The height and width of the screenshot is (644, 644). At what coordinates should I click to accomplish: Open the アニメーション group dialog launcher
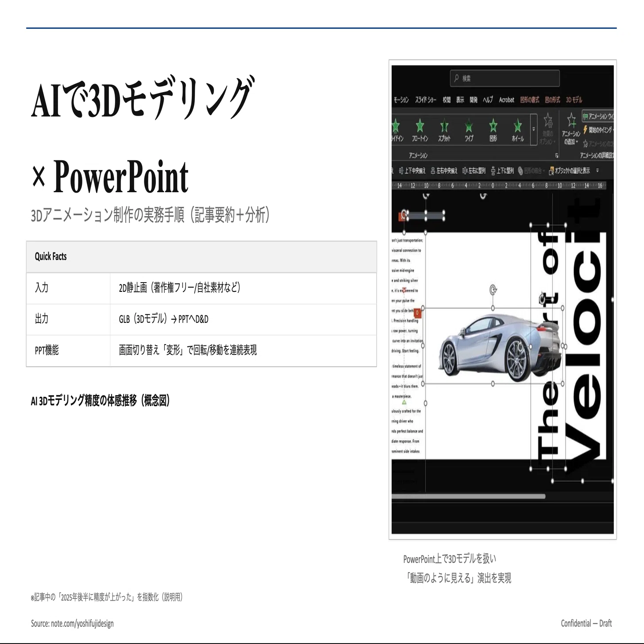[557, 155]
